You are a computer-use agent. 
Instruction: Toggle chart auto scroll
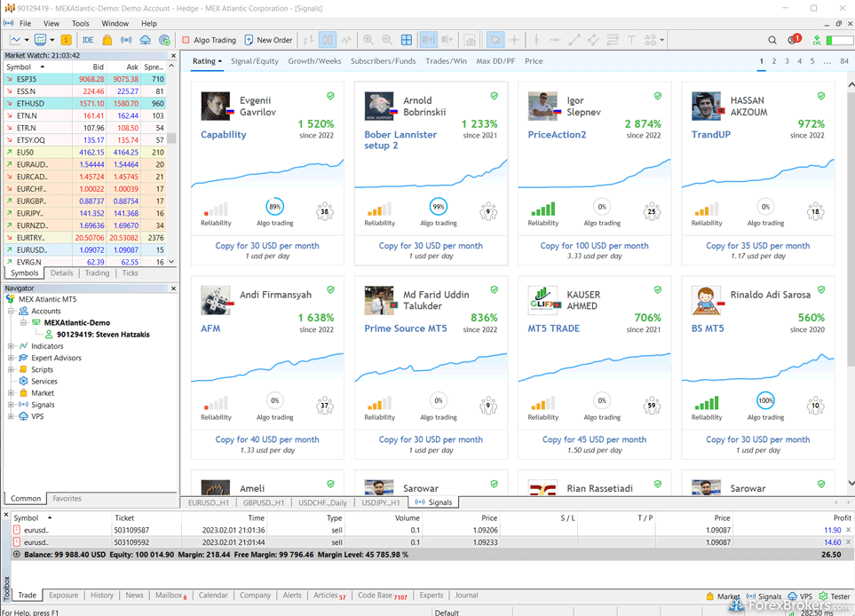(428, 40)
